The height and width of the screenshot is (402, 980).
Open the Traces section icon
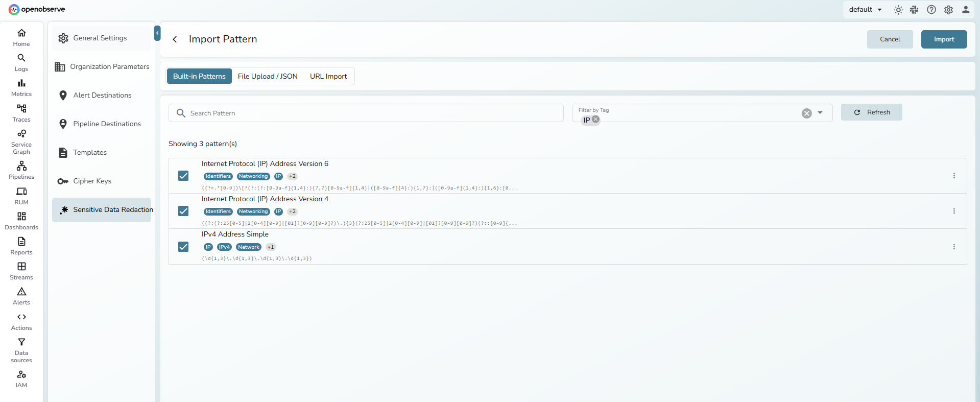21,109
